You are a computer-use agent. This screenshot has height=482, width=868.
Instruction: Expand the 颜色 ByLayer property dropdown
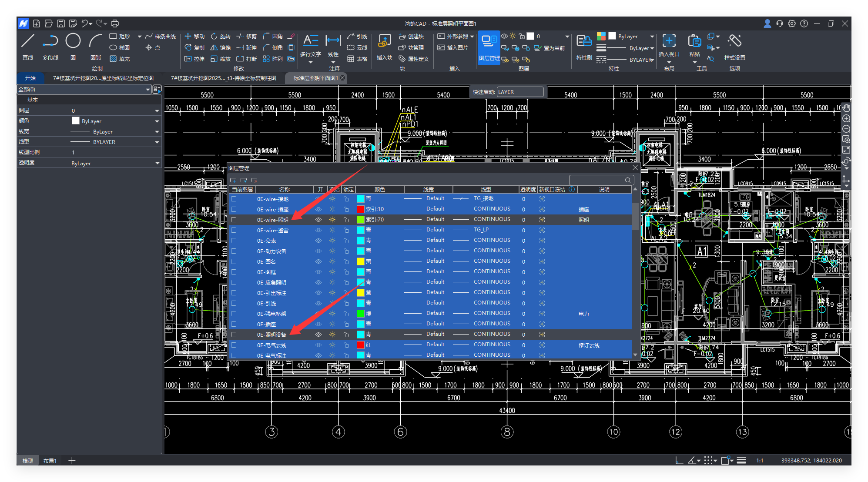(x=157, y=121)
